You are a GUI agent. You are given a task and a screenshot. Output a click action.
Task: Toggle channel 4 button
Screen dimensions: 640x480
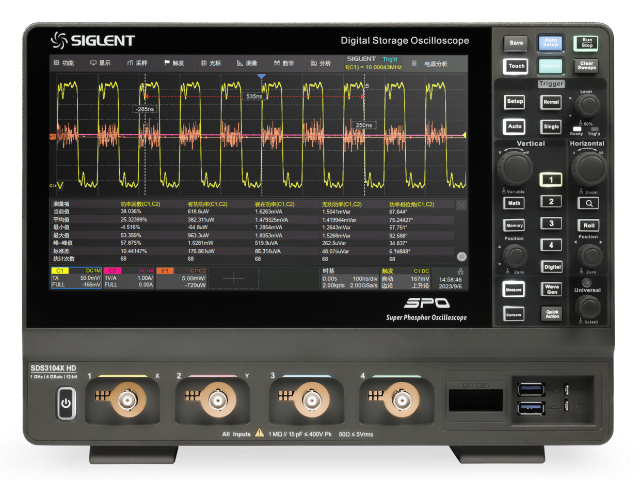[x=551, y=245]
